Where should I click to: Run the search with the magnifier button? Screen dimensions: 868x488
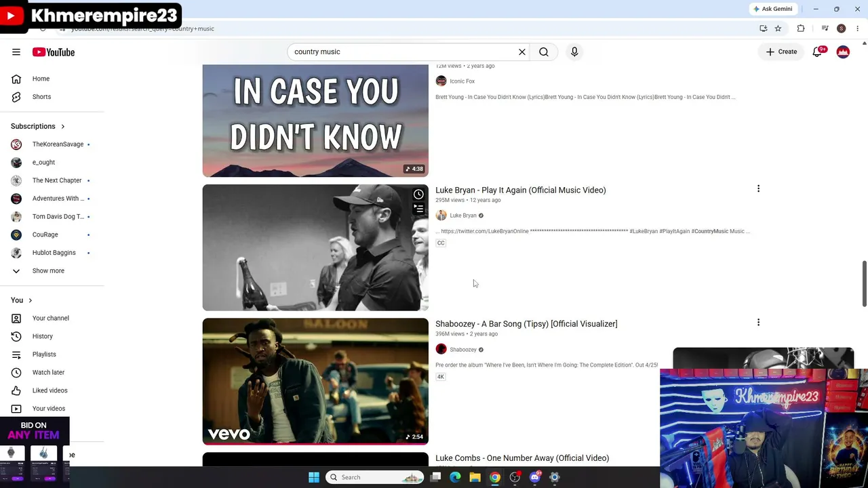pyautogui.click(x=544, y=52)
